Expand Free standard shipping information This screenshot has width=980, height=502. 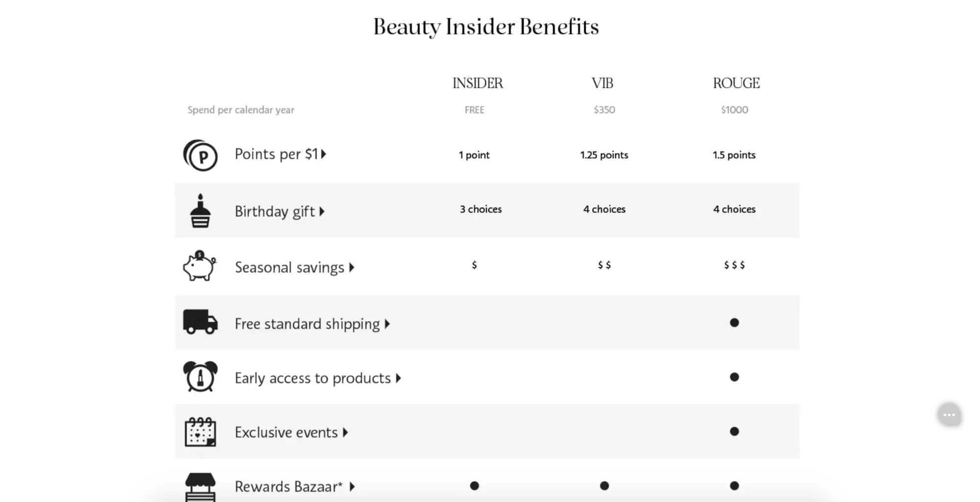point(312,323)
